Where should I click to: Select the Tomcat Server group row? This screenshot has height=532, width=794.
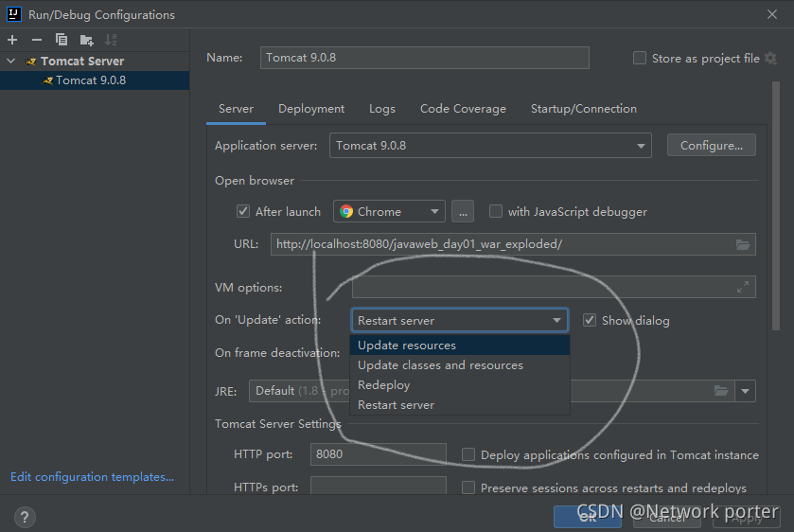point(95,62)
